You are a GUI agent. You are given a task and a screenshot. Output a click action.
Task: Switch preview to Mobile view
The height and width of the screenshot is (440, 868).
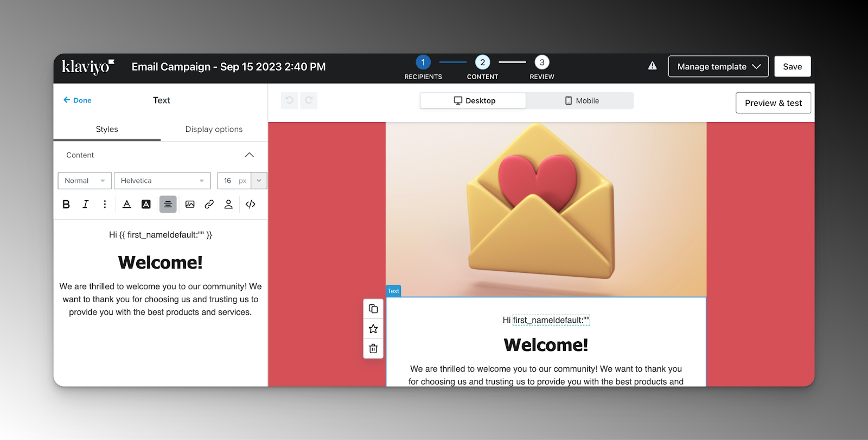582,101
